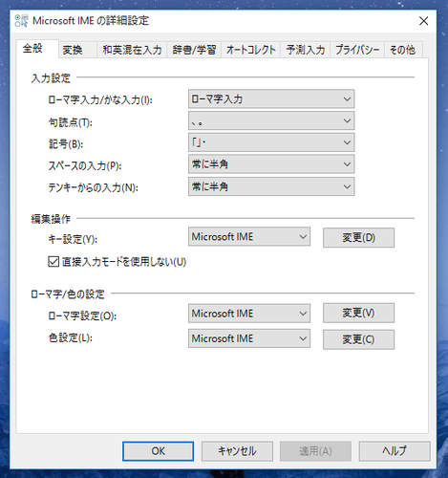Click 変更(D) button for key settings
Screen dimensions: 448x478
coord(358,237)
